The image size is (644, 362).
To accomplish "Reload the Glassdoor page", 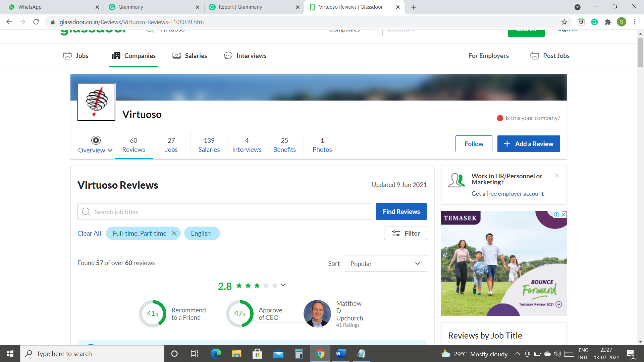I will pos(36,22).
